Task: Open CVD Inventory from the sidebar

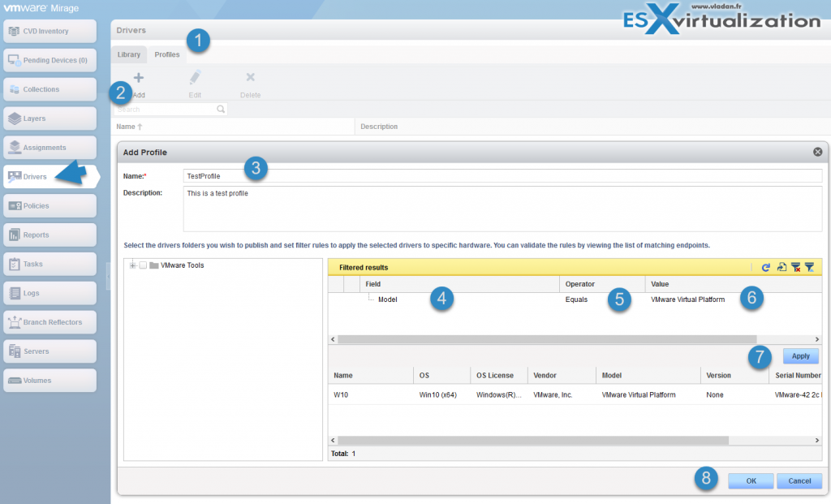Action: pyautogui.click(x=49, y=31)
